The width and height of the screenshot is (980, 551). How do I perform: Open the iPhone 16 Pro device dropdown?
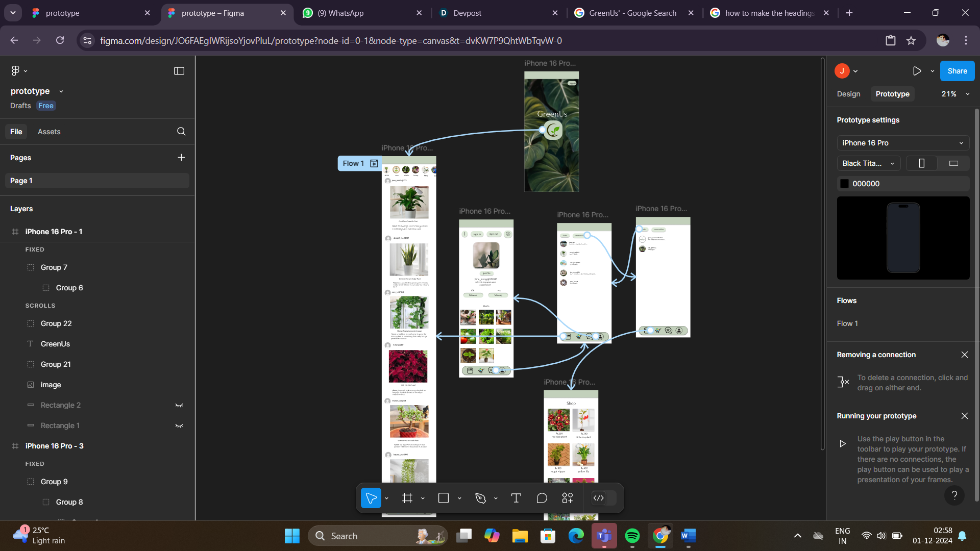[x=902, y=143]
